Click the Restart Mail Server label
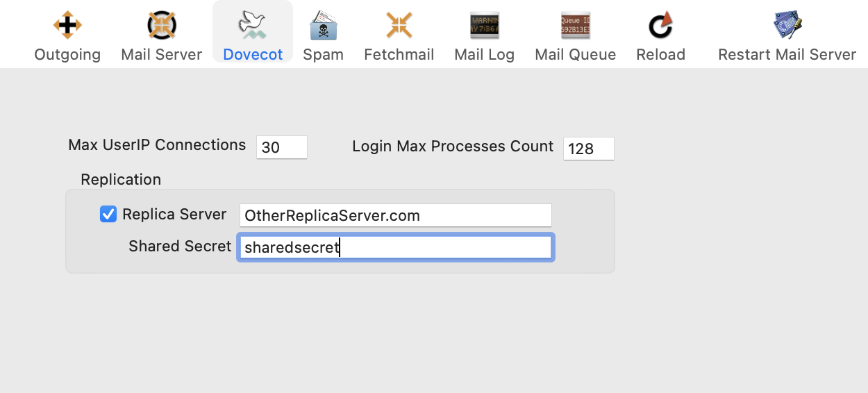Screen dimensions: 868x393 [x=787, y=55]
